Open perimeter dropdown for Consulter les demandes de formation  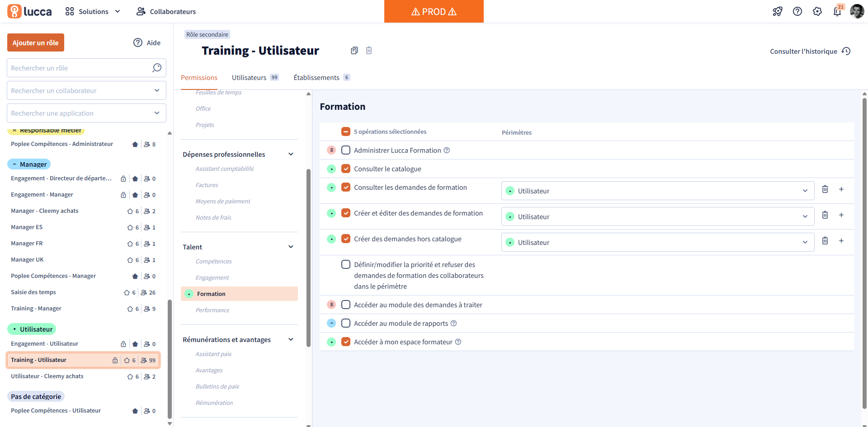coord(658,191)
